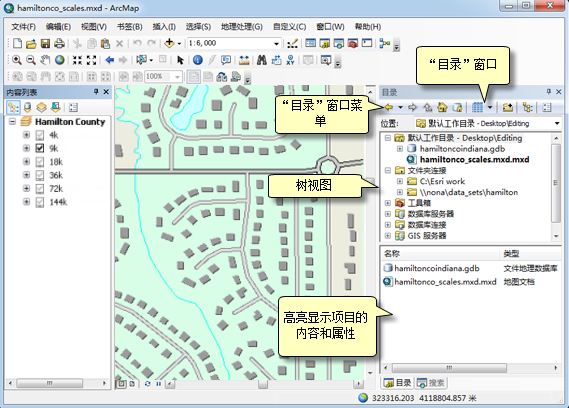Save the map document with the floppy disk icon
Screen dimensions: 569x408
click(45, 44)
